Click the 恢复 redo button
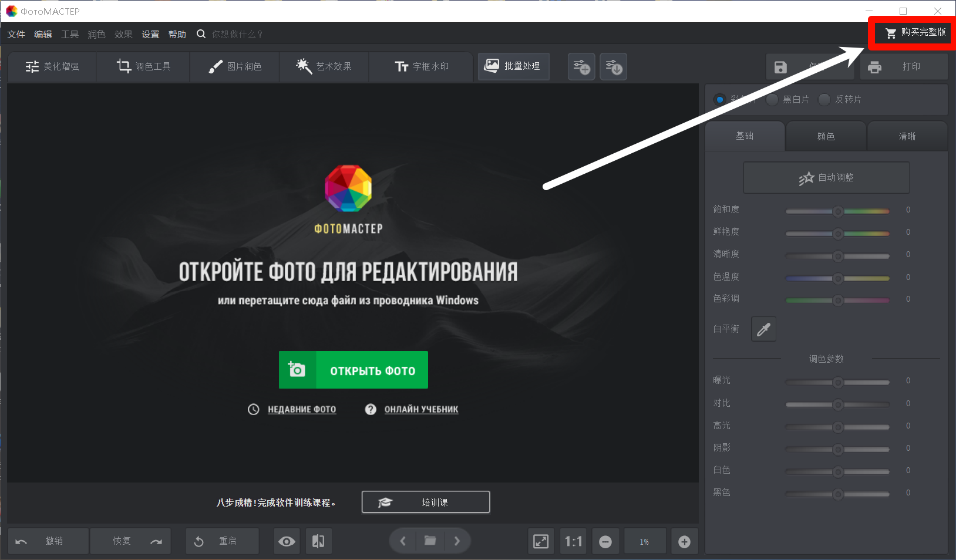 click(x=131, y=541)
